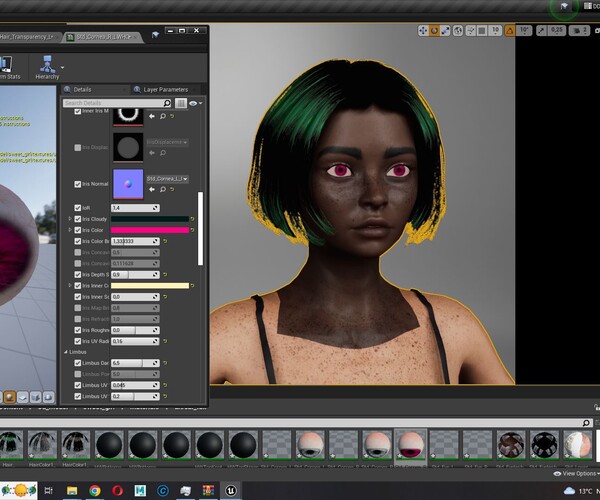The image size is (600, 500).
Task: Uncheck the Iris Cloudy checkbox
Action: (x=78, y=219)
